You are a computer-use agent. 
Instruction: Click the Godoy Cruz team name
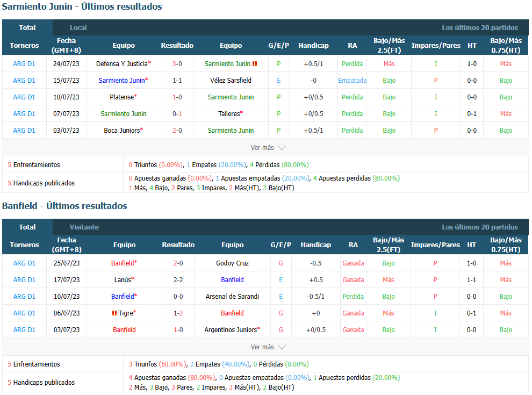[232, 263]
